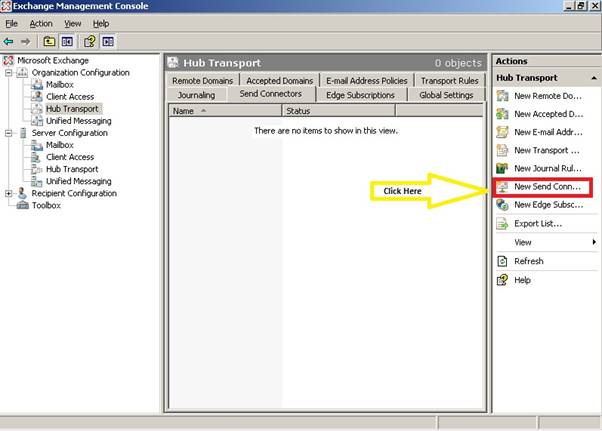Screen dimensions: 602x431
Task: Click the Server Configuration node icon
Action: [23, 133]
